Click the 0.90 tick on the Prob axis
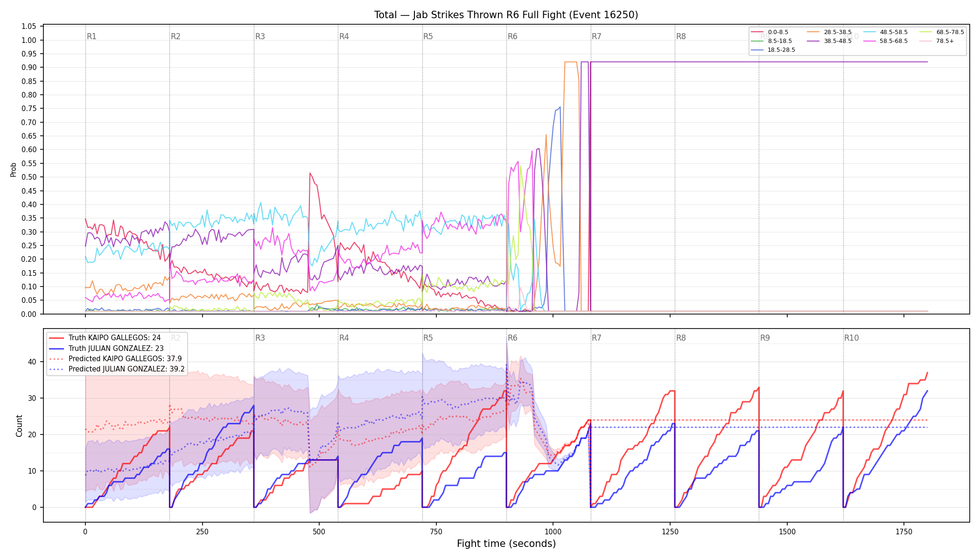The width and height of the screenshot is (980, 560). pos(29,68)
